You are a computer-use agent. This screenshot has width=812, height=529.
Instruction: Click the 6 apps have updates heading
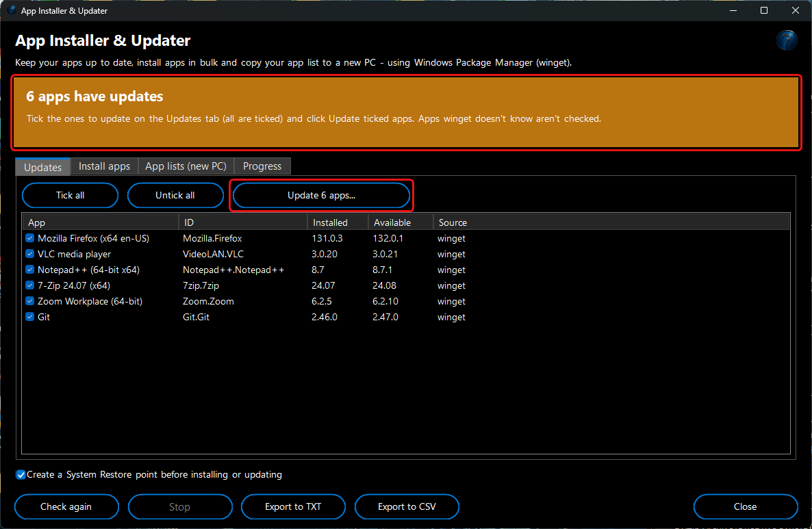click(94, 96)
